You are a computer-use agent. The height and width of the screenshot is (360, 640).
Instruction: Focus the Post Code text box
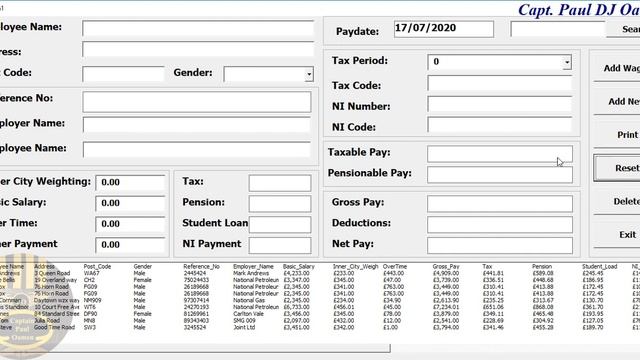coord(123,74)
